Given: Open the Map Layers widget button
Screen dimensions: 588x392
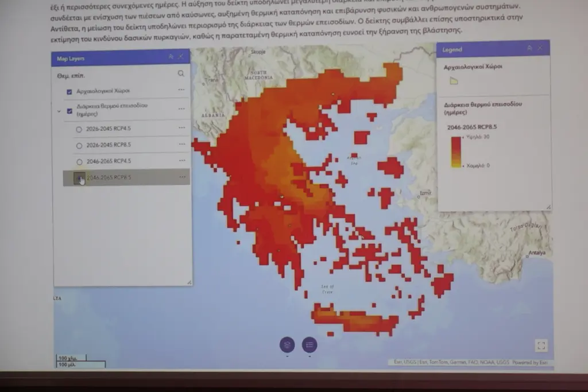Looking at the screenshot, I should pyautogui.click(x=287, y=344).
